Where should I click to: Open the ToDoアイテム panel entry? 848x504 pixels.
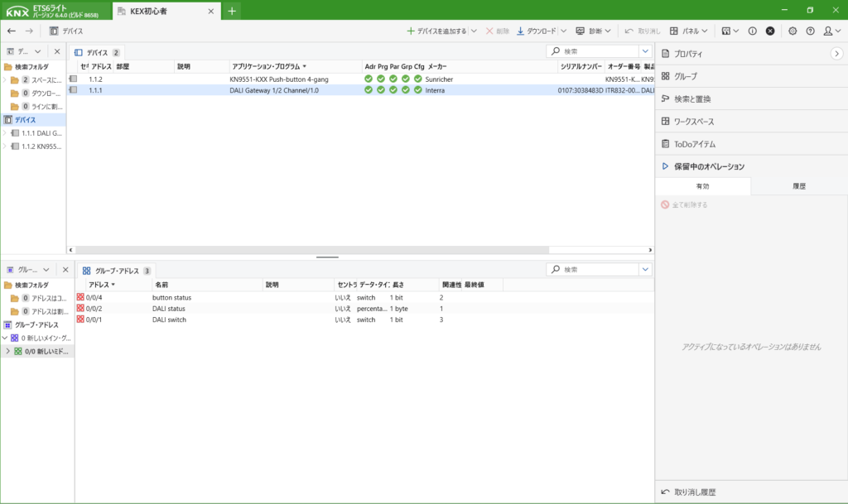pyautogui.click(x=694, y=144)
